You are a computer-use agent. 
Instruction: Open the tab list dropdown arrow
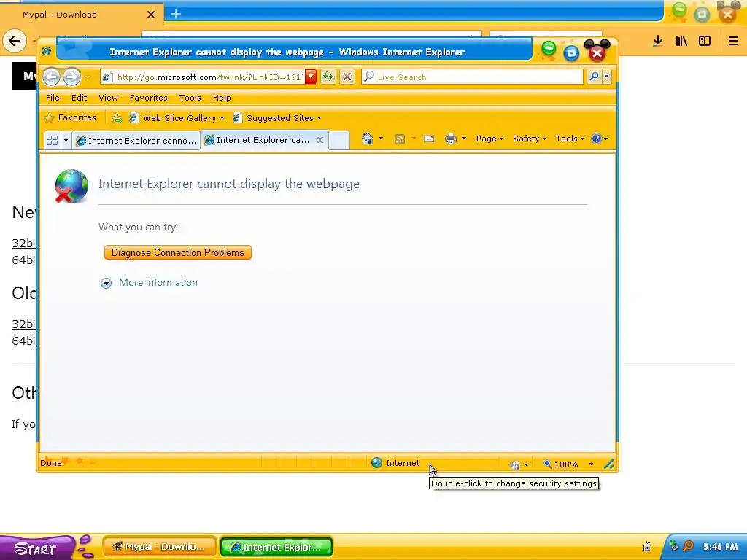tap(66, 140)
